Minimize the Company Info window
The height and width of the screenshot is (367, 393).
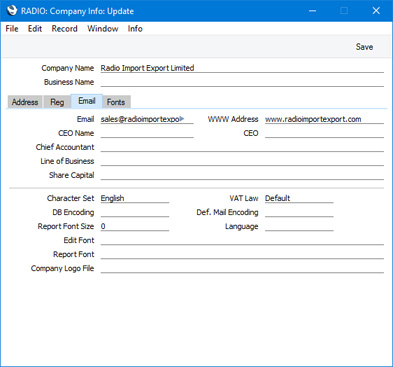click(312, 11)
